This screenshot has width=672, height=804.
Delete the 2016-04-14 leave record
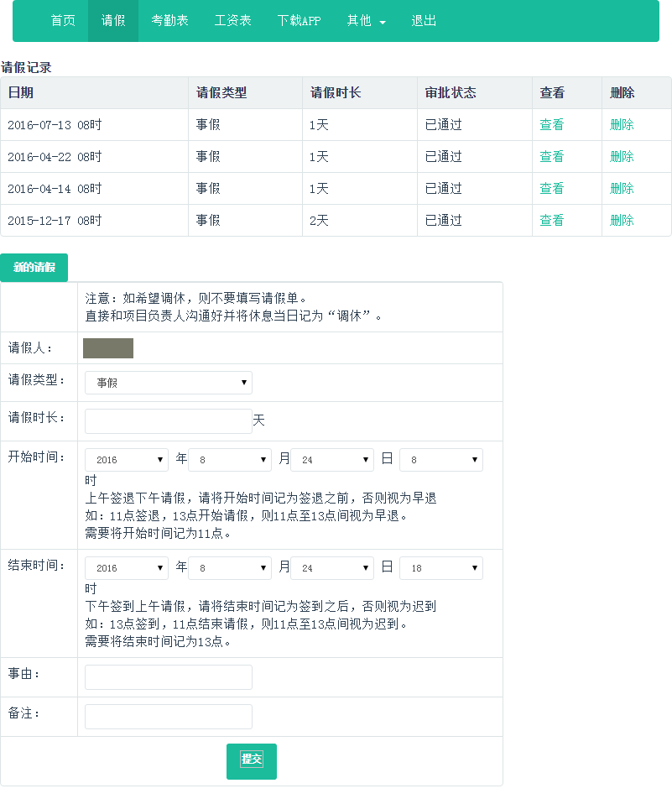click(622, 189)
